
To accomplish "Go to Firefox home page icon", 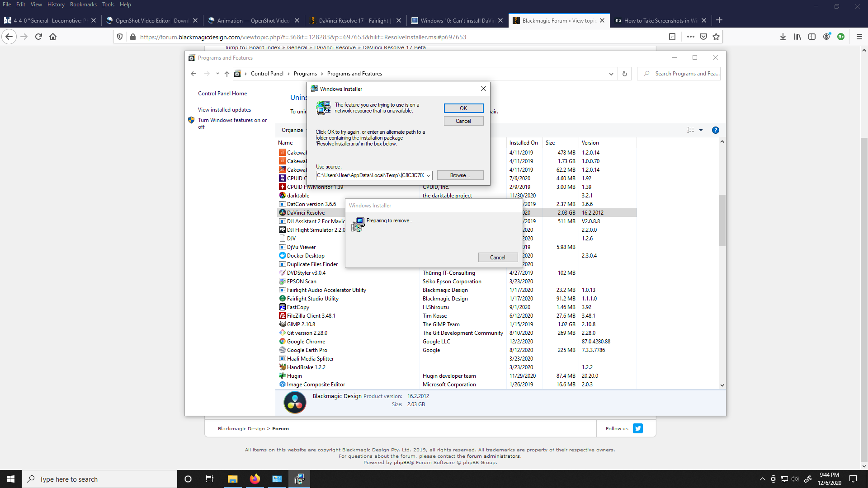I will (x=53, y=37).
